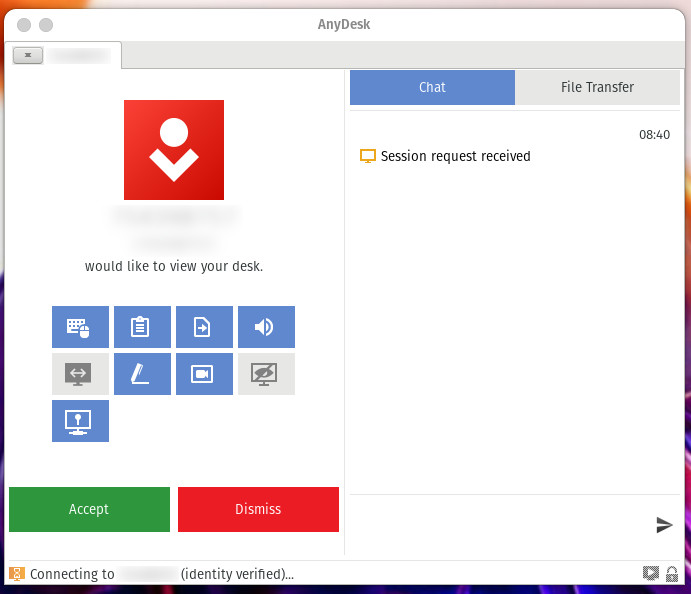Click the Session request received message

point(455,156)
